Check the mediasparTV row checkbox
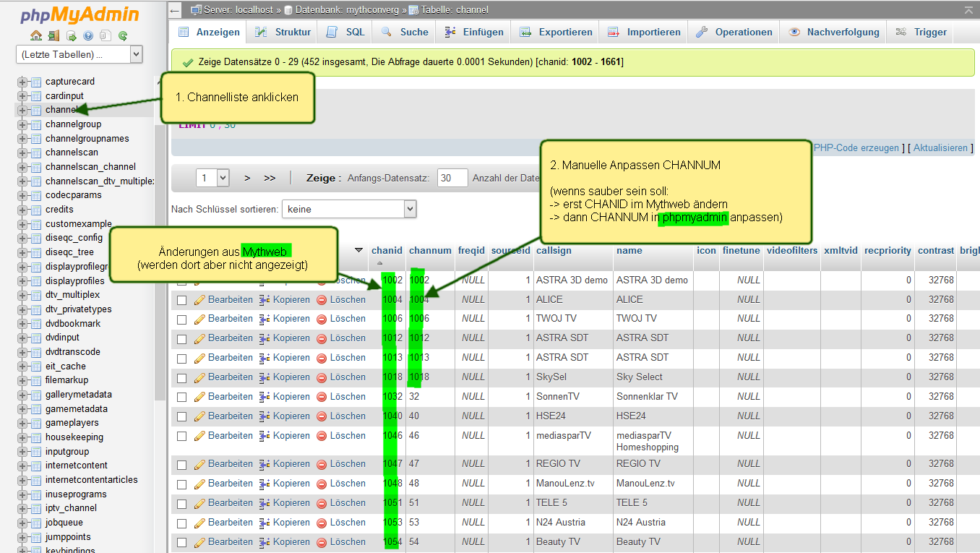The height and width of the screenshot is (553, 980). (182, 437)
